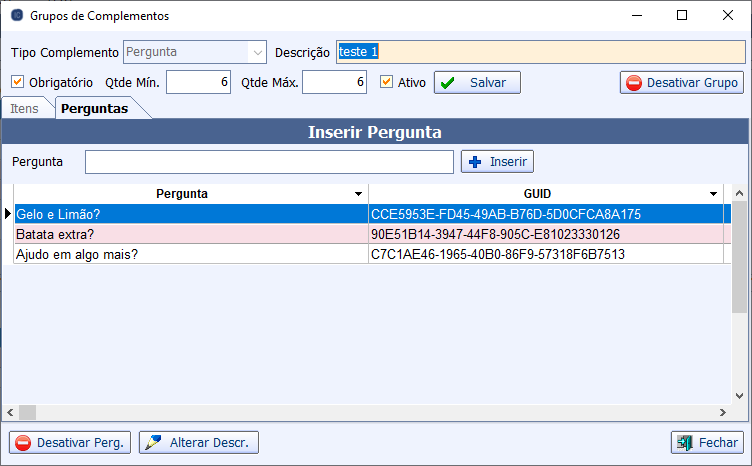
Task: Select the Perguntas tab
Action: click(93, 109)
